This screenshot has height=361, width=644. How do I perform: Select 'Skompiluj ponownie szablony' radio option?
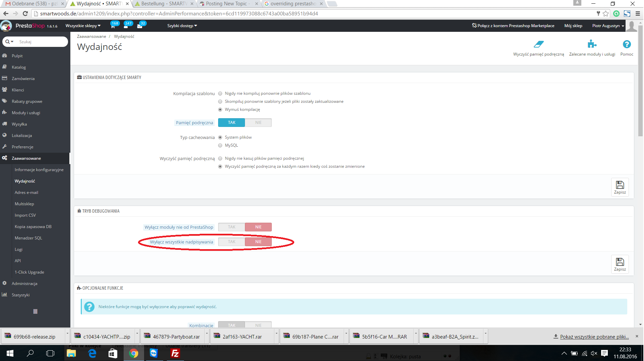click(x=220, y=101)
